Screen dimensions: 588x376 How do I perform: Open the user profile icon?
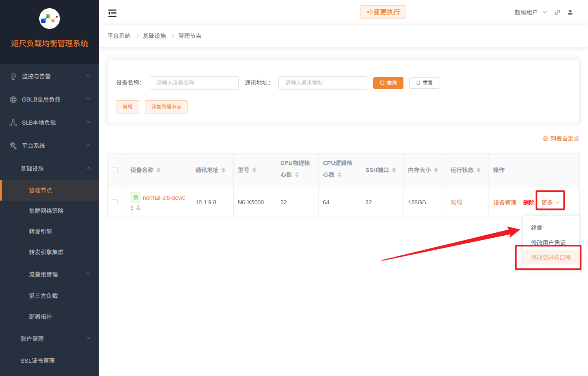pyautogui.click(x=570, y=12)
